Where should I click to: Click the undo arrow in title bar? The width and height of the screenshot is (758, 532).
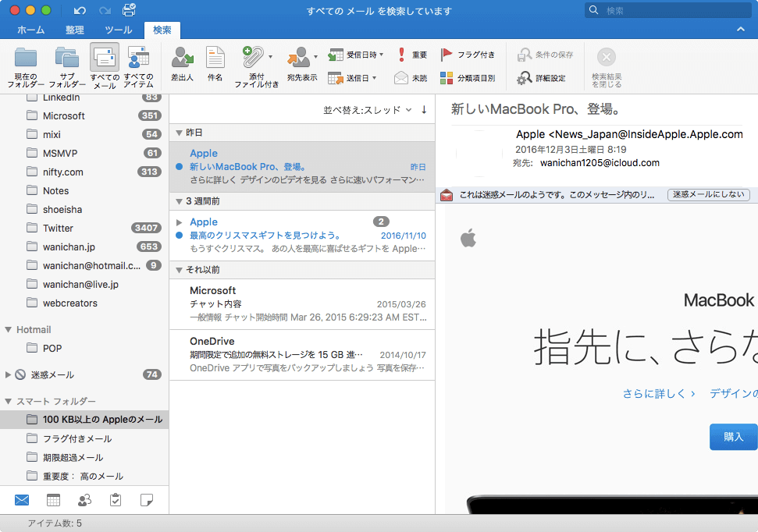pyautogui.click(x=80, y=10)
